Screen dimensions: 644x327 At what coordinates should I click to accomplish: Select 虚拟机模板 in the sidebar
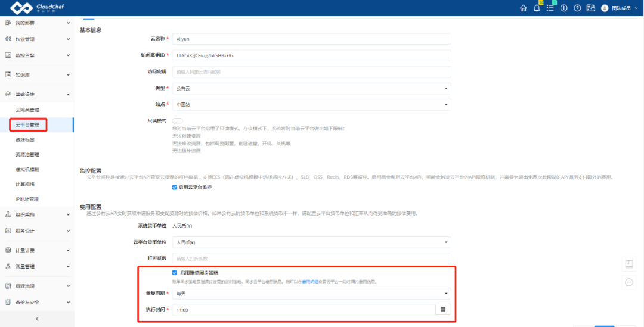pos(27,169)
